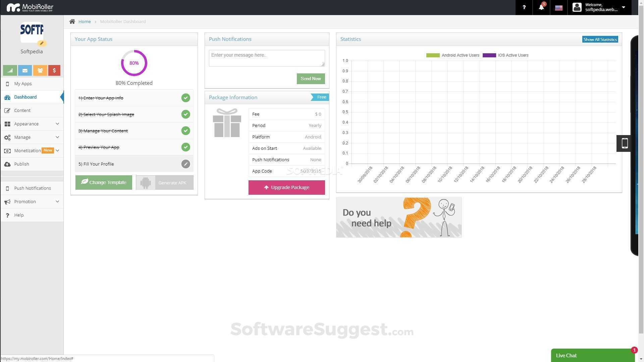644x362 pixels.
Task: Toggle completion for Preview Your App step
Action: click(x=185, y=147)
